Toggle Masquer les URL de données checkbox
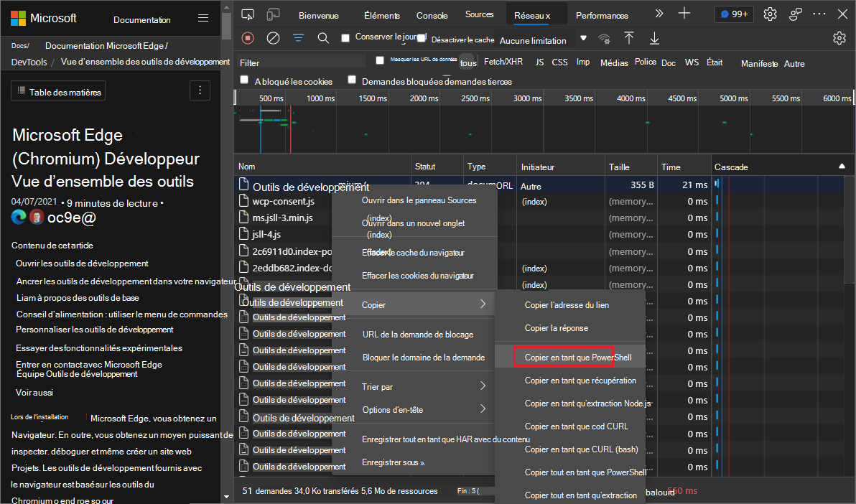This screenshot has width=856, height=504. click(x=380, y=60)
